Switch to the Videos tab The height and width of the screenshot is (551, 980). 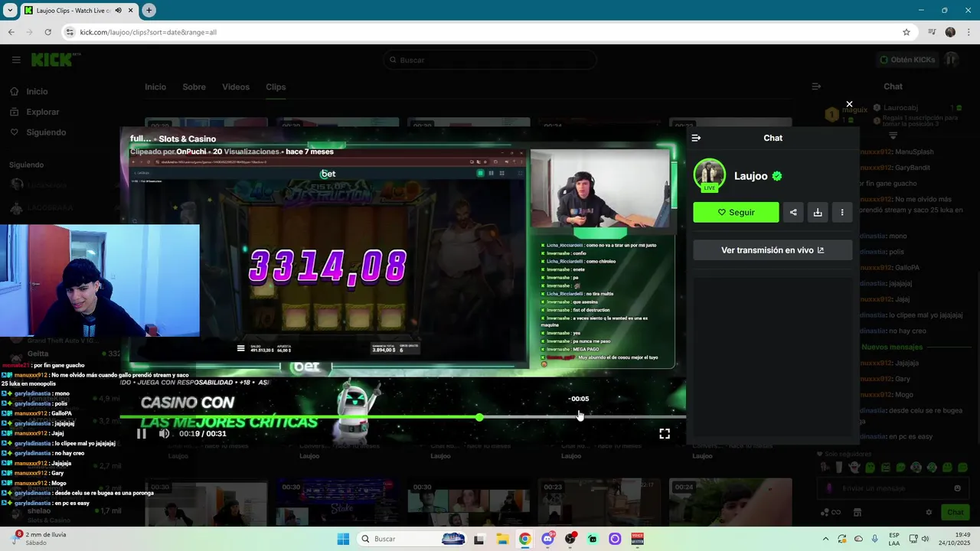236,87
